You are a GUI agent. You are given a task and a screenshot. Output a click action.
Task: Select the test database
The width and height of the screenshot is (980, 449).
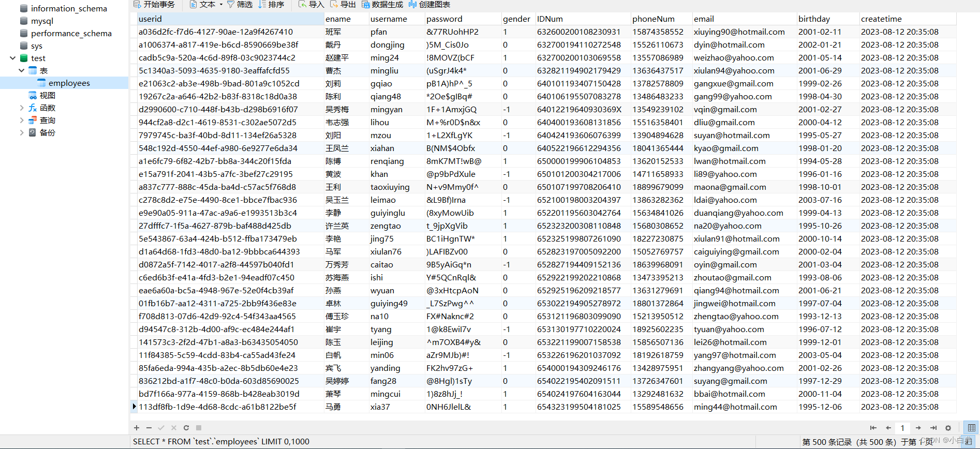38,58
